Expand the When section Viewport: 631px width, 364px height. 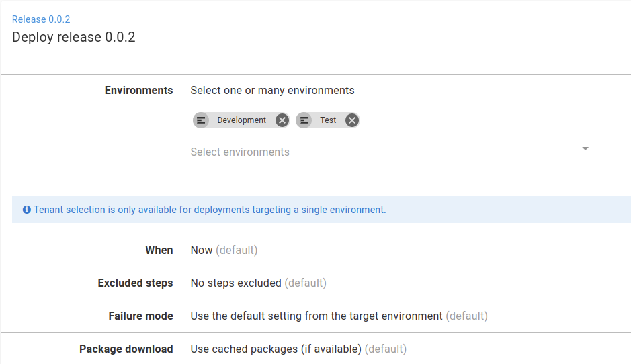point(316,251)
